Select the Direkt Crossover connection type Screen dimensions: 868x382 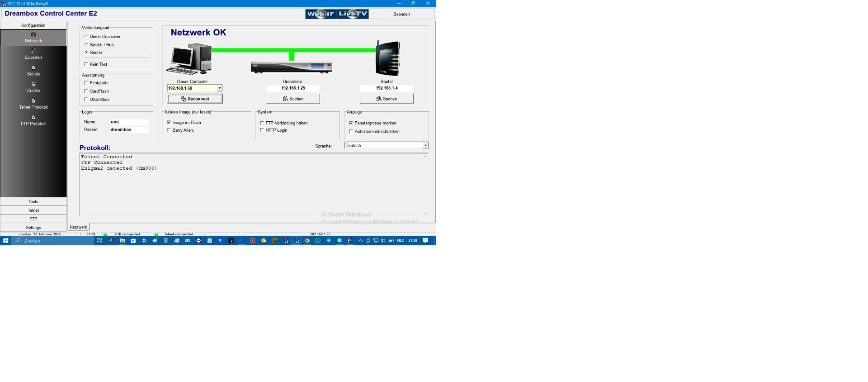(x=86, y=37)
